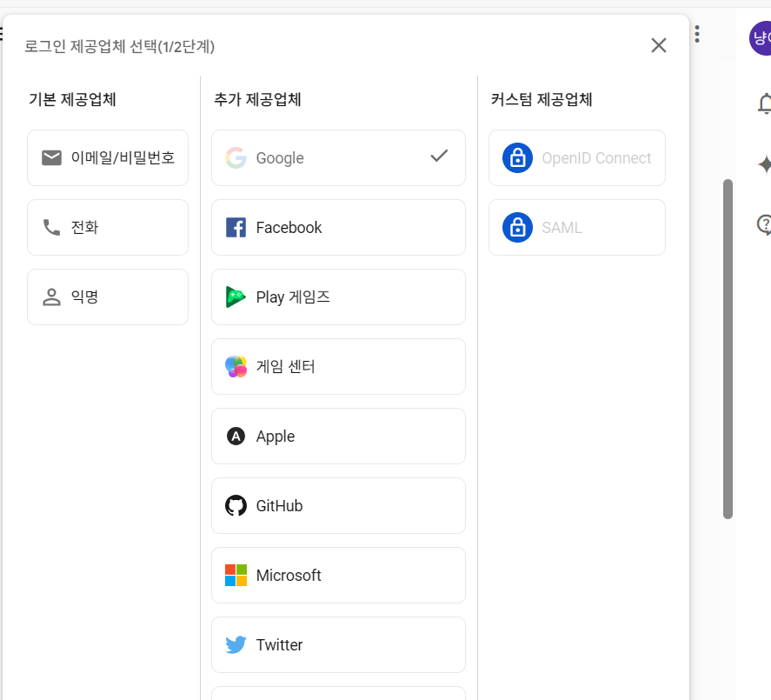
Task: Click the Apple provider icon
Action: [x=236, y=436]
